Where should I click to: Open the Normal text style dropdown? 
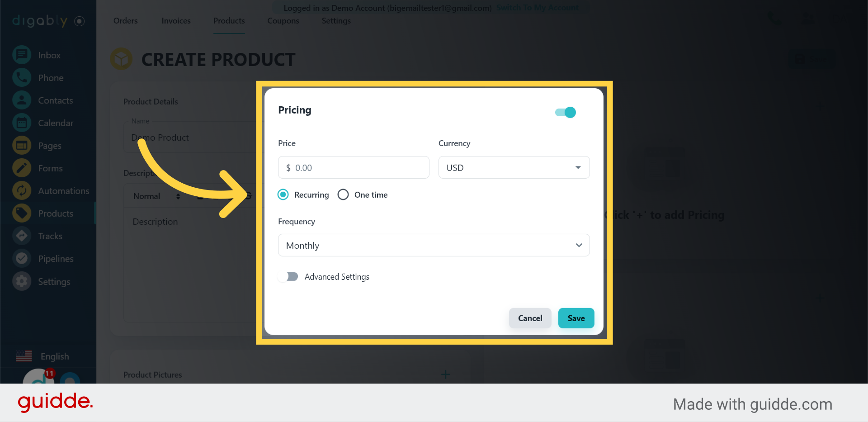(156, 196)
